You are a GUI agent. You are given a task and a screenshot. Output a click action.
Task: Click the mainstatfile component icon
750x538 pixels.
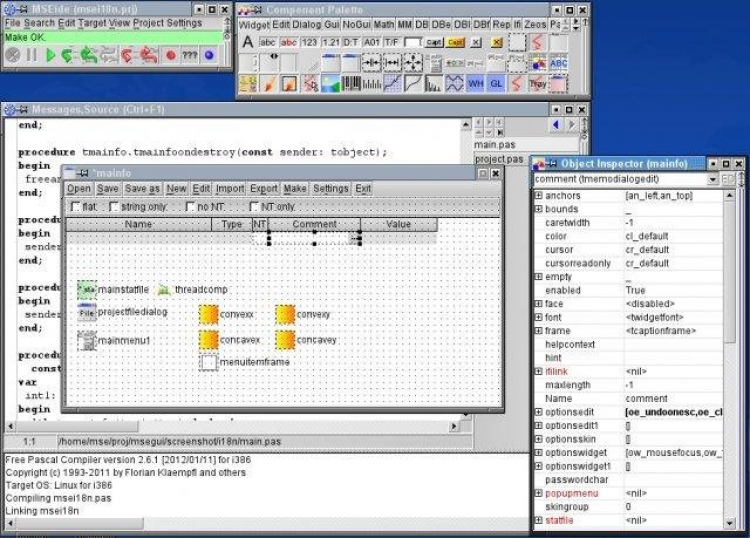(87, 289)
